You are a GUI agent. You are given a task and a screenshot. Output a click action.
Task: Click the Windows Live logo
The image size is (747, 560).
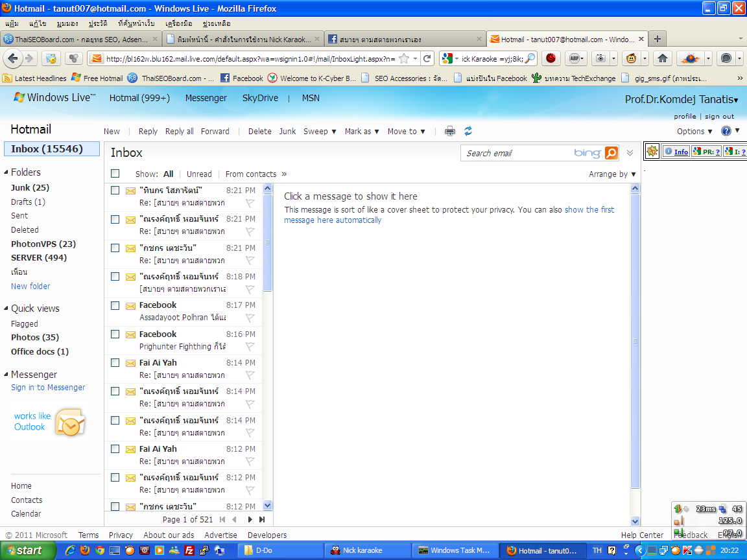54,98
